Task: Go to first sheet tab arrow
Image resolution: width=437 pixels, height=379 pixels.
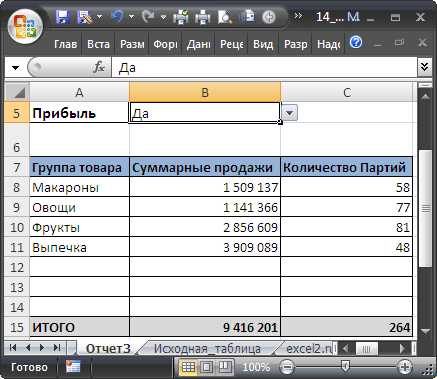Action: click(x=13, y=348)
